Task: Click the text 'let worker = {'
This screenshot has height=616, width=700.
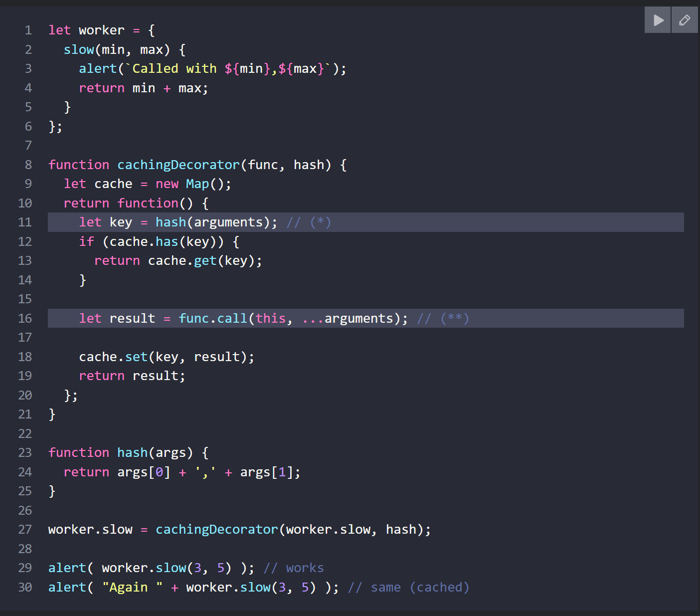Action: (102, 30)
